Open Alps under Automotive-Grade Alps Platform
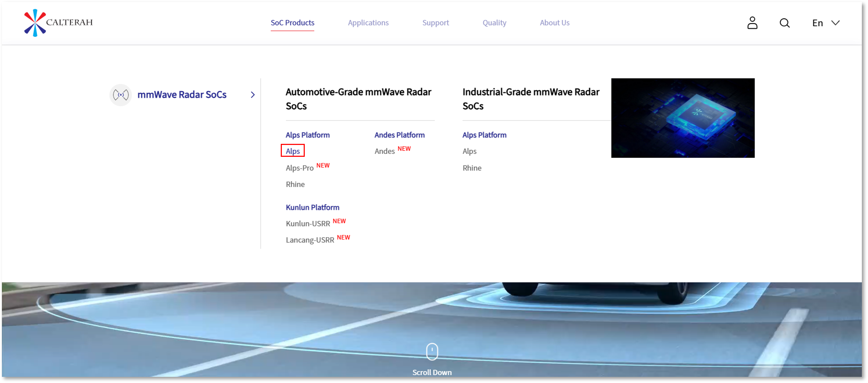 [292, 151]
